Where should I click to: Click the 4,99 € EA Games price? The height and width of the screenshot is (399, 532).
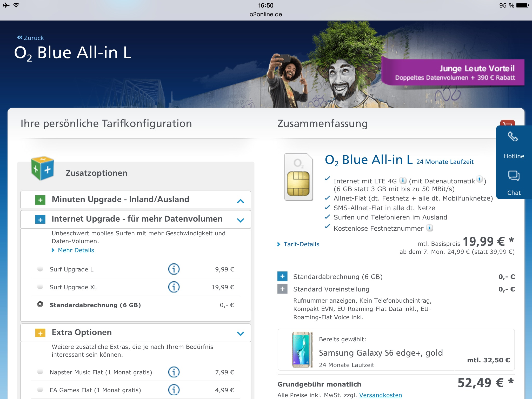[x=224, y=390]
